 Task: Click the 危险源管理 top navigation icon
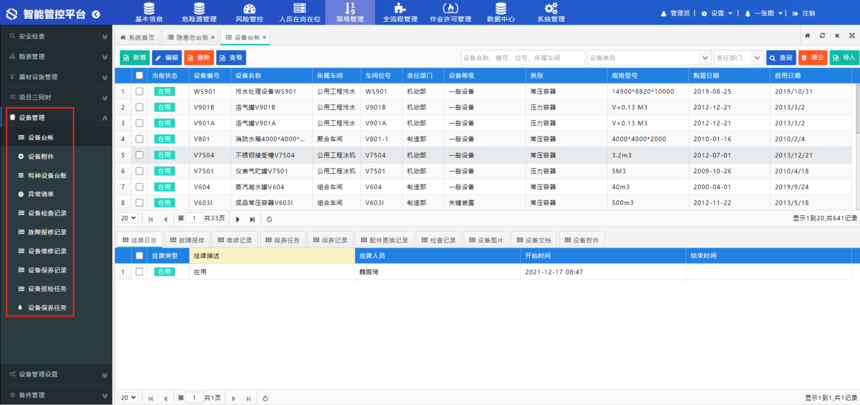coord(199,9)
